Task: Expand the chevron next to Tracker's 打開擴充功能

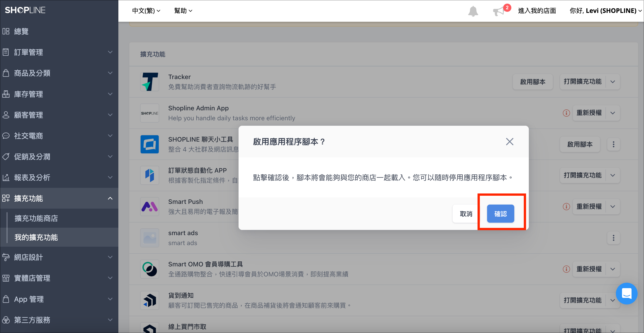Action: (x=612, y=82)
